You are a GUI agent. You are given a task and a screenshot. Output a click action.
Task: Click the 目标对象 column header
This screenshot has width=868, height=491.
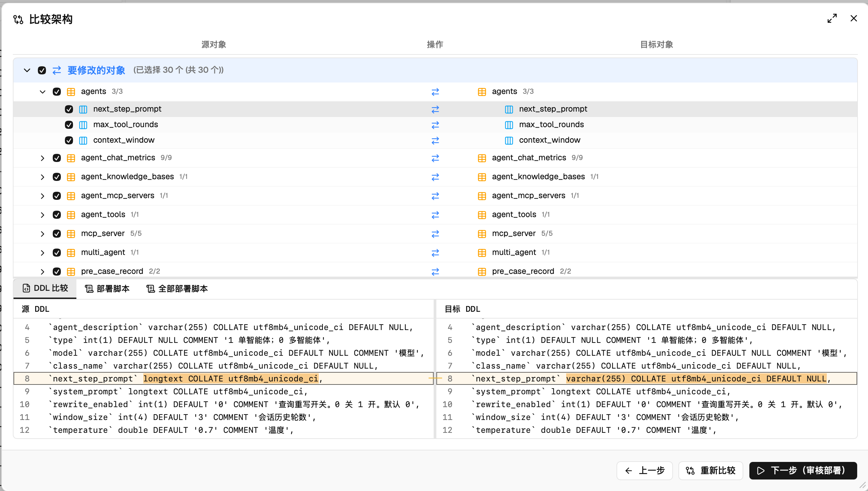(x=656, y=44)
